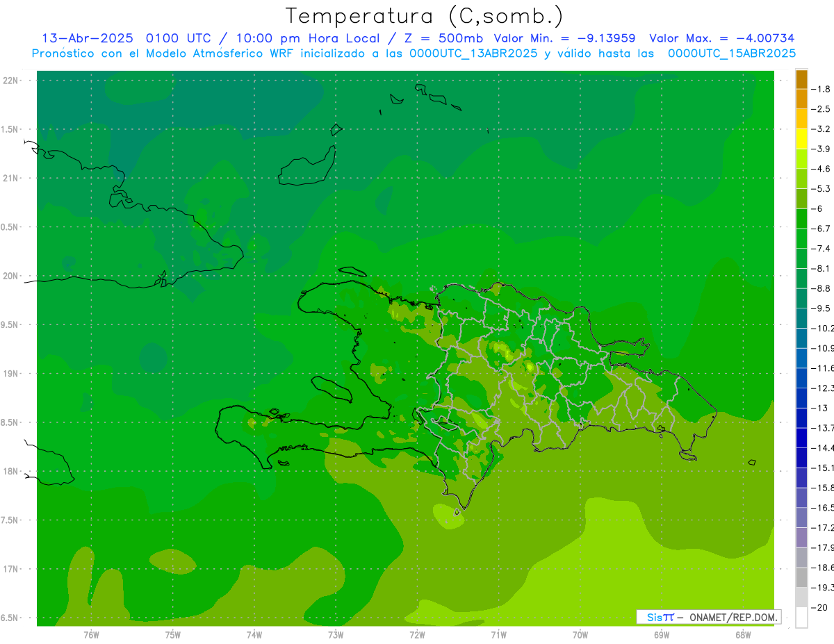This screenshot has height=644, width=834.
Task: Pick the dark blue swatch between -13.7 and -14.4
Action: (801, 438)
